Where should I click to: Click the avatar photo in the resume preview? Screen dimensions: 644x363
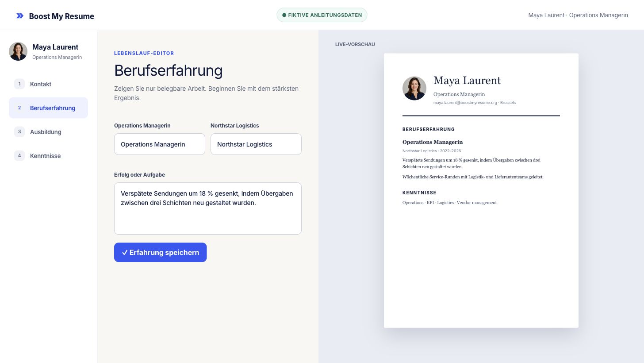coord(414,88)
